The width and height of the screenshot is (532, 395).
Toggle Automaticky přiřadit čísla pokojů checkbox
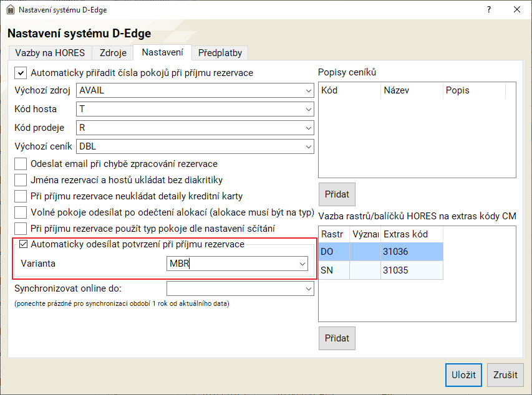coord(21,73)
